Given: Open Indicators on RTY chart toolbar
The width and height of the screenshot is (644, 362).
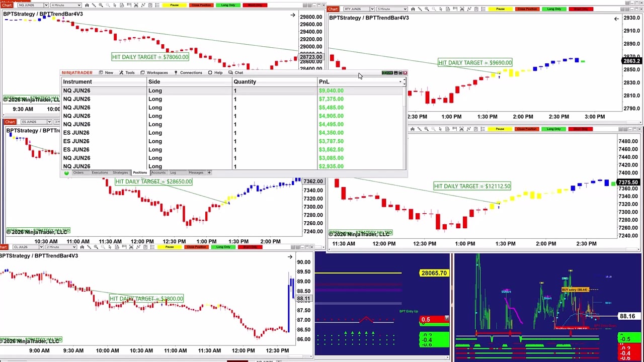Looking at the screenshot, I should coord(469,9).
